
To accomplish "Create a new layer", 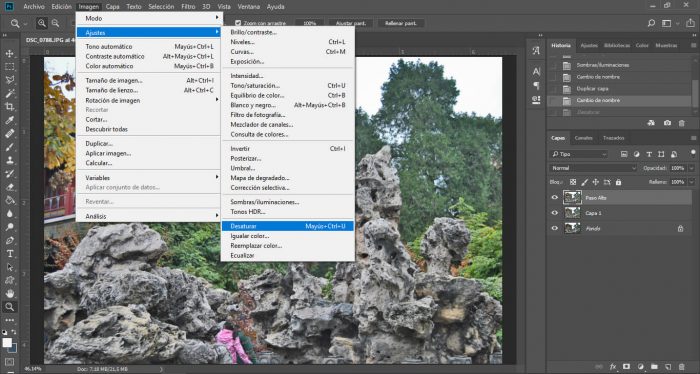I will click(x=668, y=367).
